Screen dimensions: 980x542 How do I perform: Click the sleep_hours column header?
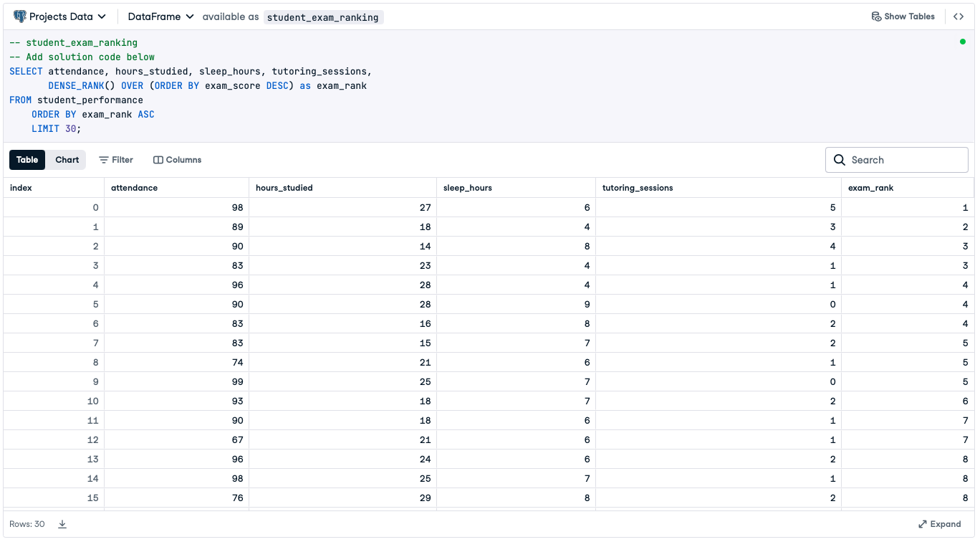click(516, 188)
